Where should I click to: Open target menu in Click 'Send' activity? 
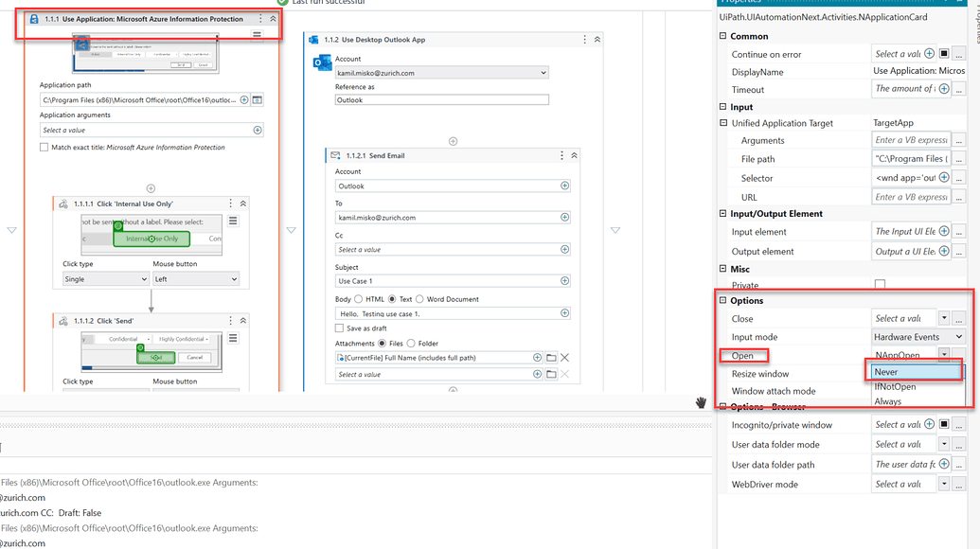(233, 338)
